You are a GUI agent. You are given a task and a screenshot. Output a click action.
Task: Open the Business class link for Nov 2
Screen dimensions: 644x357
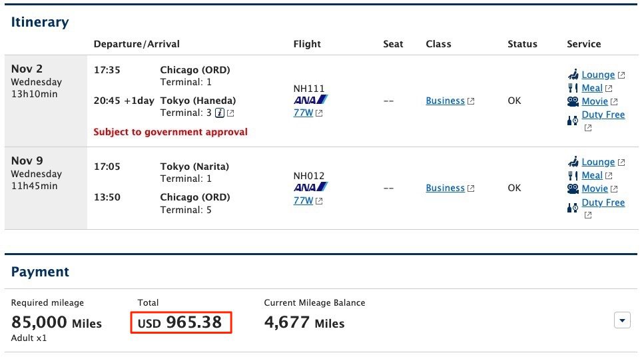tap(445, 101)
